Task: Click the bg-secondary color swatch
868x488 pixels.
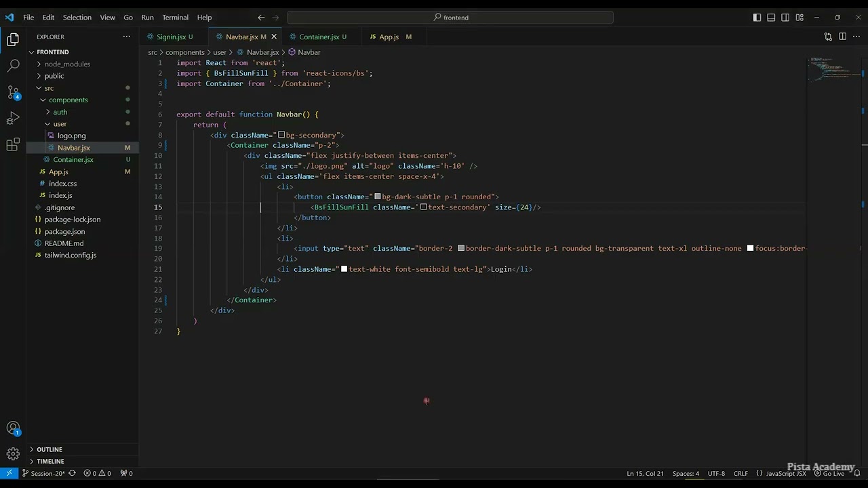Action: coord(281,135)
